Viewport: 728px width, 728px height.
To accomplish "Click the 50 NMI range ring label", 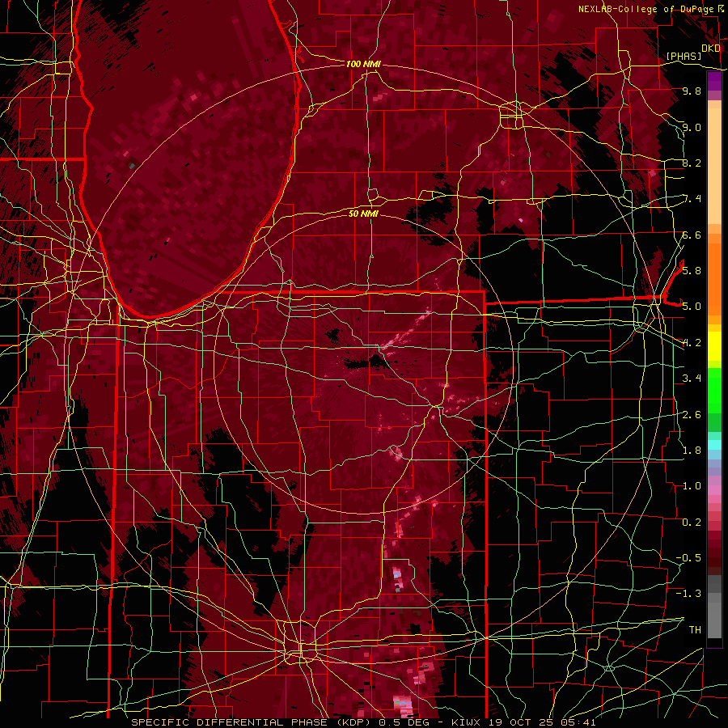I will (363, 214).
